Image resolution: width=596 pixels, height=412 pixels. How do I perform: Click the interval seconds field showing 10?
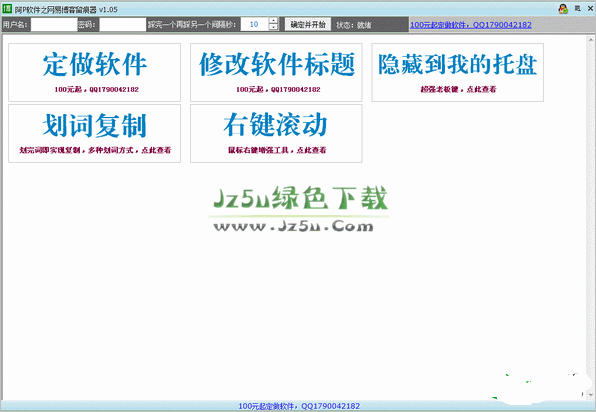(255, 25)
